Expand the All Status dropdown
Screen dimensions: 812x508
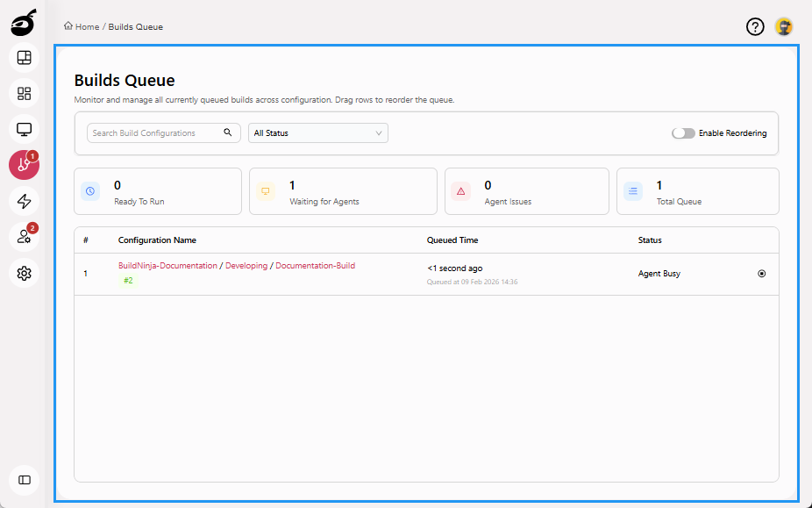pos(317,133)
